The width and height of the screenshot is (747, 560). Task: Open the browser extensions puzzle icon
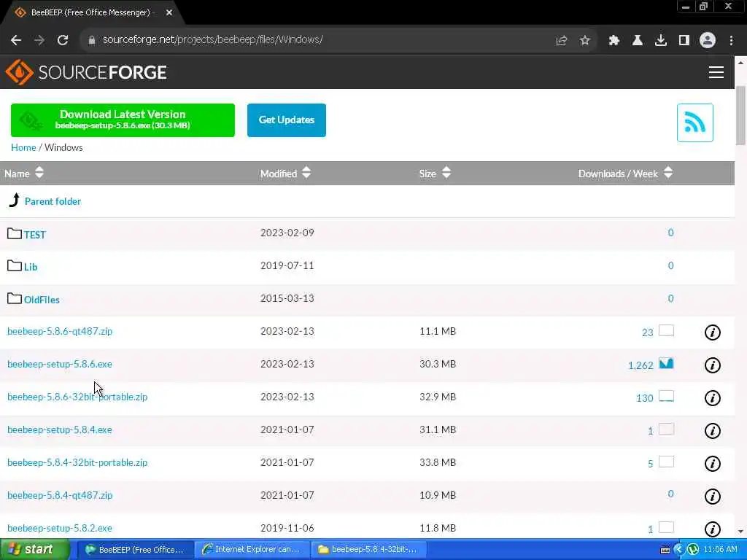[614, 41]
